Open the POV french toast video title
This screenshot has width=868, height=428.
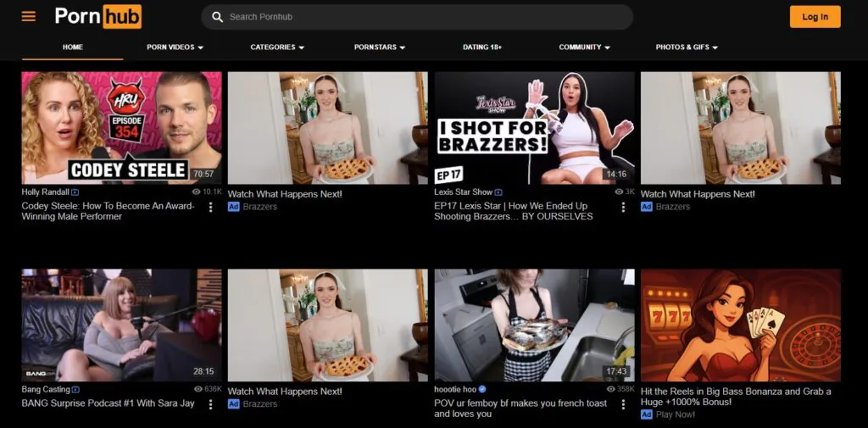click(520, 409)
